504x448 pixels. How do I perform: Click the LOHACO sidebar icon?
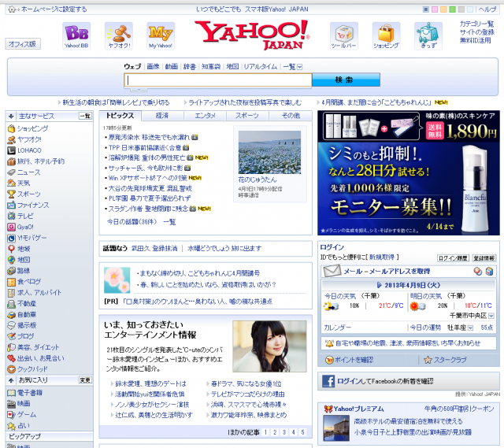tap(11, 150)
